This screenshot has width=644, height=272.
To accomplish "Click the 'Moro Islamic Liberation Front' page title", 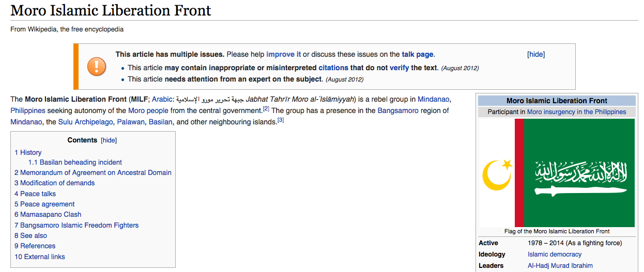I will pos(111,10).
